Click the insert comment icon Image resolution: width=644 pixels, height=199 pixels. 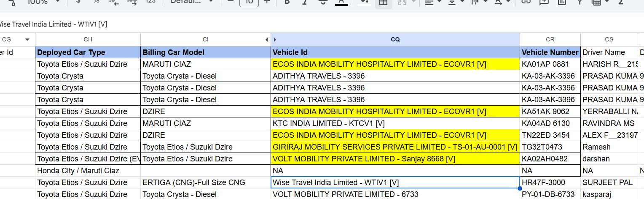tap(544, 2)
